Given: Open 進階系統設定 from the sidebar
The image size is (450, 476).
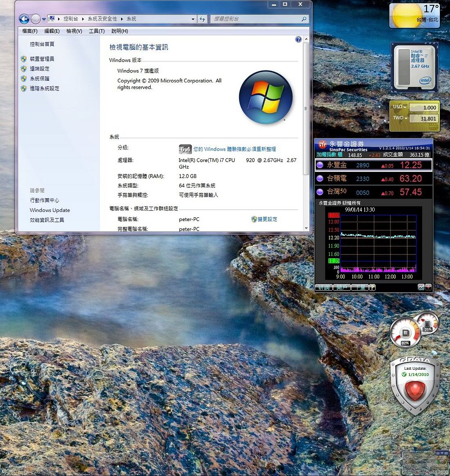Looking at the screenshot, I should point(44,88).
